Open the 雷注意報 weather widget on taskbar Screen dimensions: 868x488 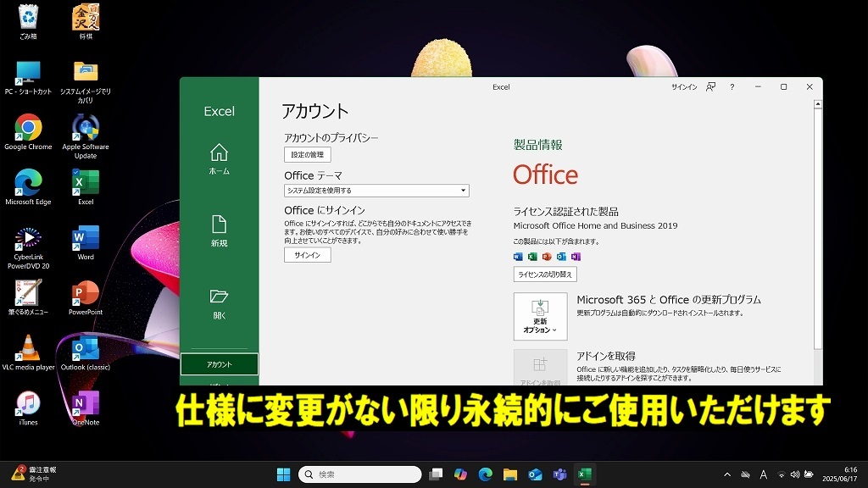[x=34, y=474]
